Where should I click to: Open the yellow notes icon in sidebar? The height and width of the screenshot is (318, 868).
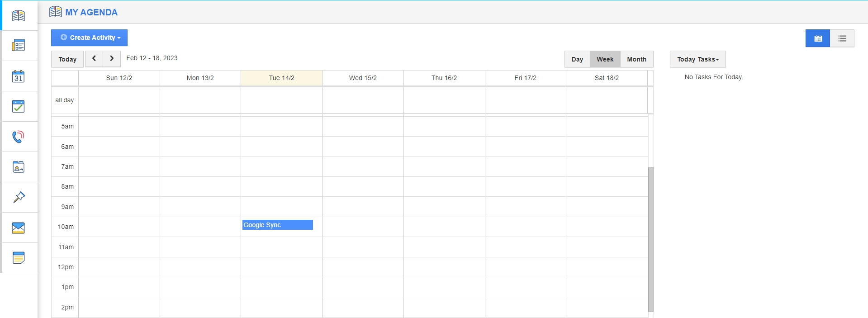(19, 258)
